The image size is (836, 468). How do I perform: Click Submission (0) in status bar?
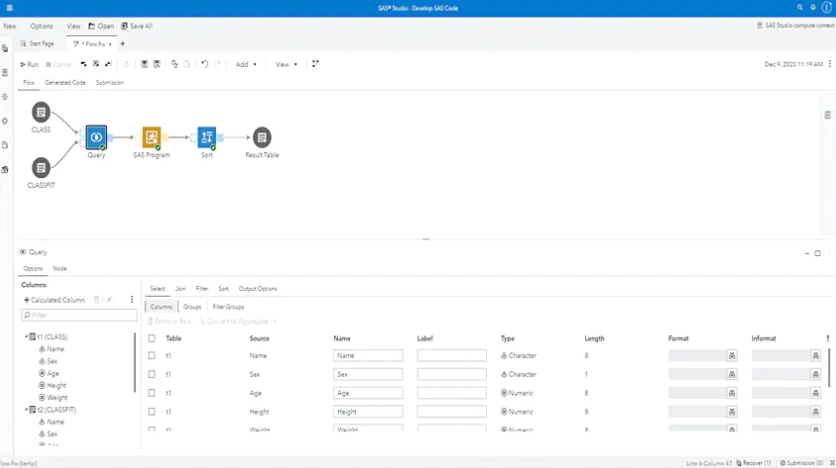click(801, 463)
